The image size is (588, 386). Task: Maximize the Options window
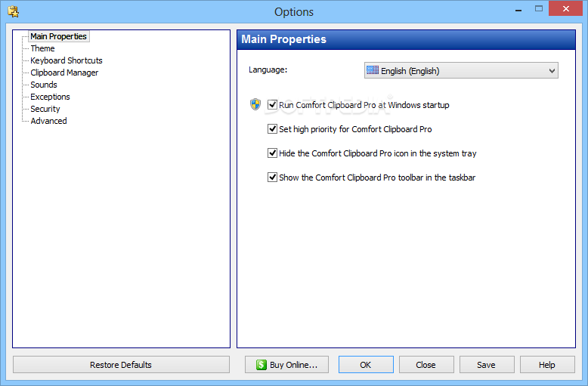point(539,8)
